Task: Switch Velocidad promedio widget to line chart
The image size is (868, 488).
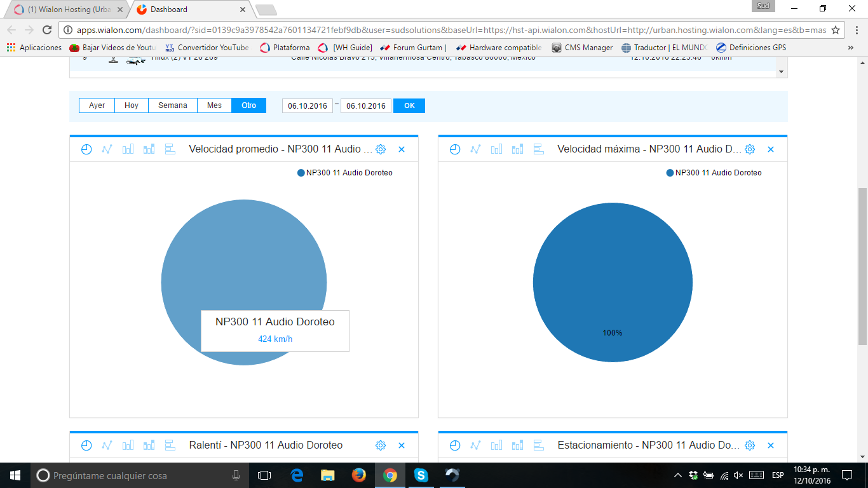Action: [107, 149]
